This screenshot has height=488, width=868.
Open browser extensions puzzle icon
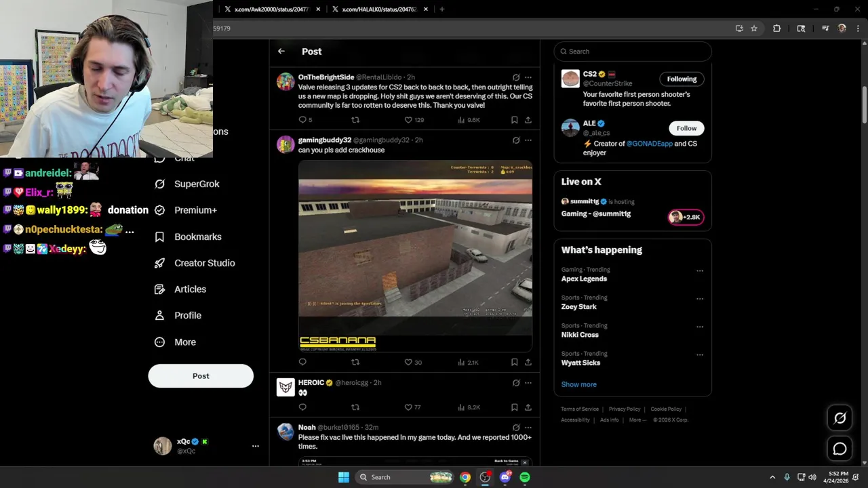click(x=776, y=28)
